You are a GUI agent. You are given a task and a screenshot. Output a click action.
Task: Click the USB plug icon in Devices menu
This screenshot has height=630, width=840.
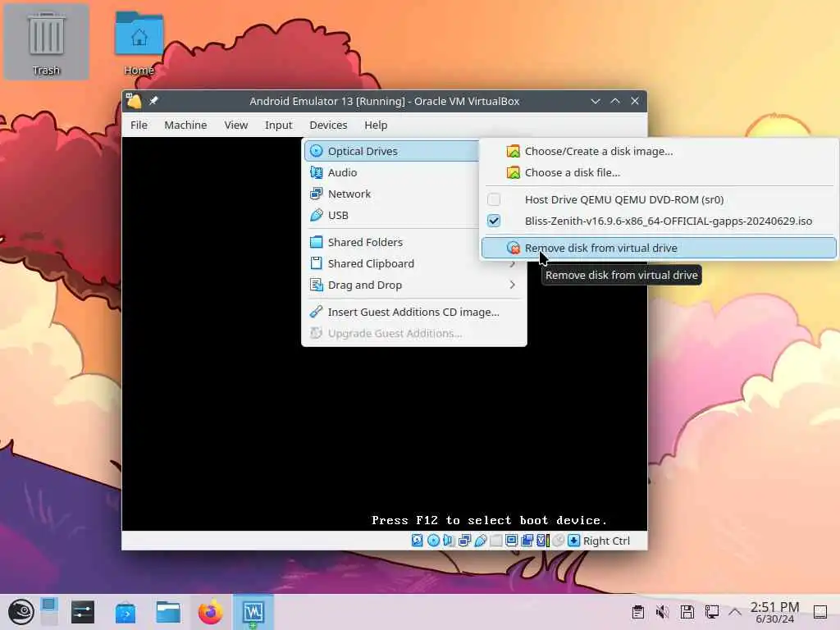(x=317, y=216)
